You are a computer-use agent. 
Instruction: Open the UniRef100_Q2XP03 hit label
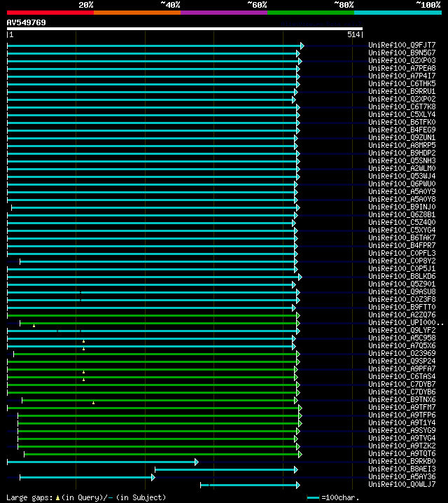(402, 60)
